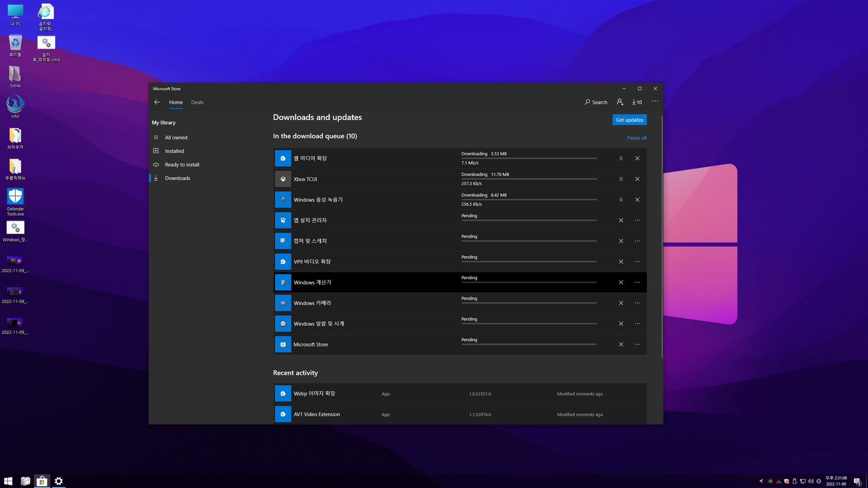Open more options for 캡처 및 스케치
This screenshot has width=868, height=488.
pyautogui.click(x=637, y=241)
